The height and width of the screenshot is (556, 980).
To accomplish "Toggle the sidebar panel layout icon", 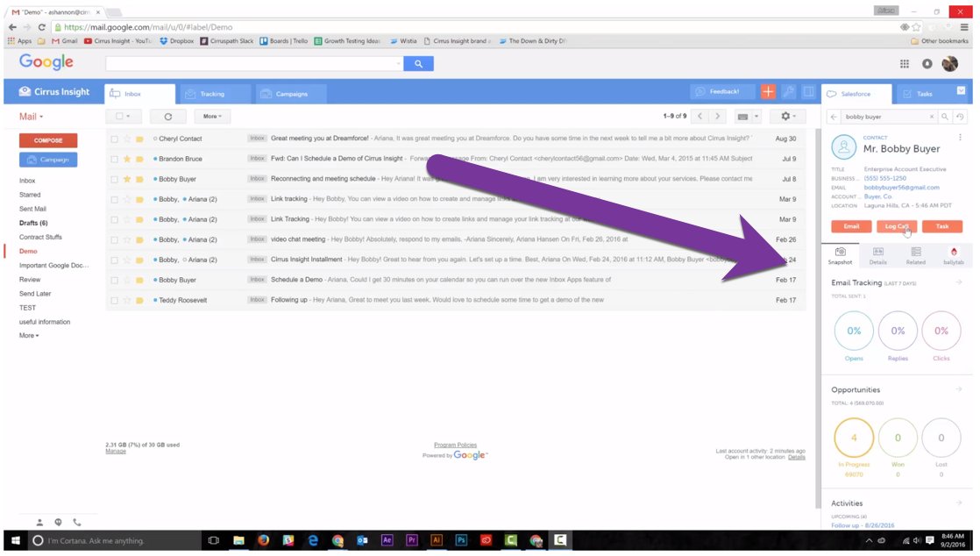I will coord(808,92).
